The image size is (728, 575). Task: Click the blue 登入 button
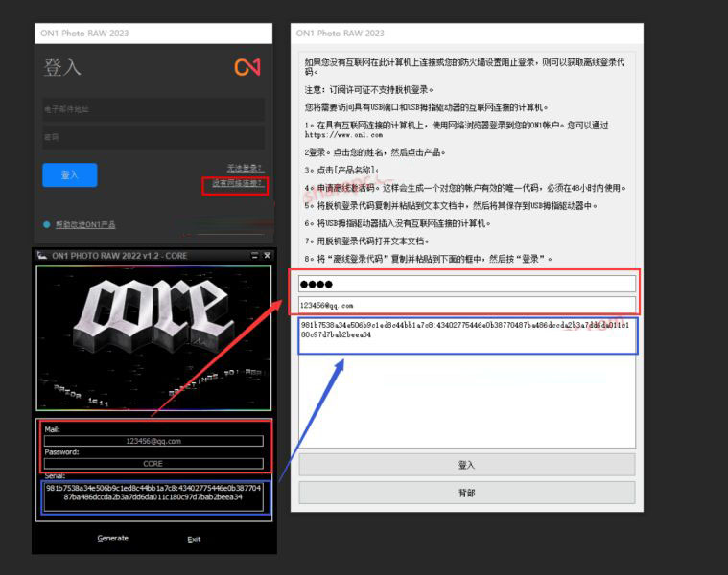70,174
